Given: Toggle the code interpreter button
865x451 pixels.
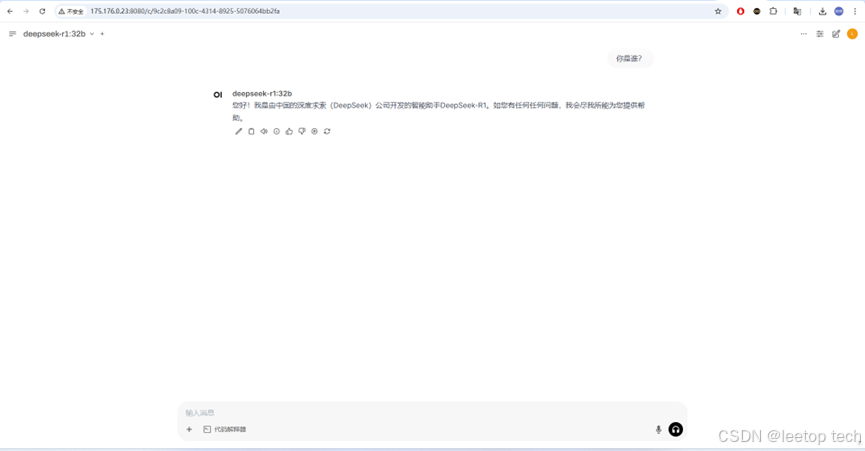Looking at the screenshot, I should 225,429.
